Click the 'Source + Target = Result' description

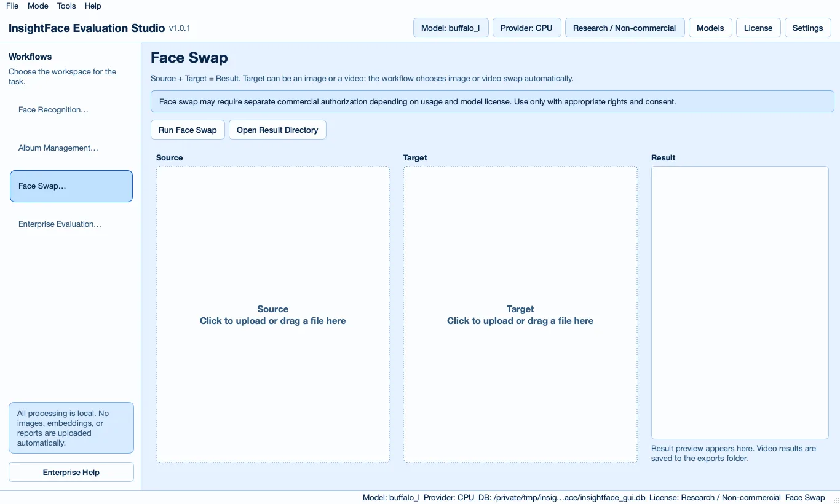(x=362, y=79)
